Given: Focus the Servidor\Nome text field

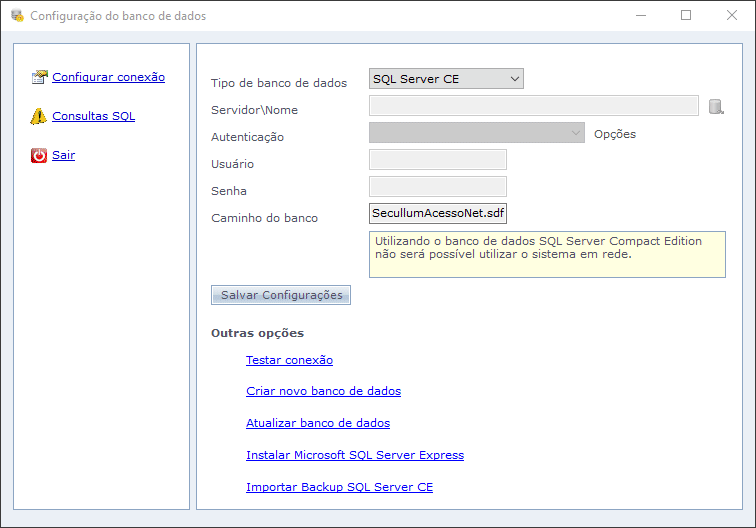Looking at the screenshot, I should 533,106.
